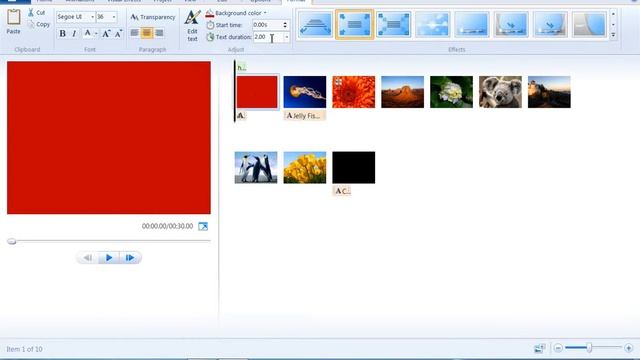Center-align the text

147,33
